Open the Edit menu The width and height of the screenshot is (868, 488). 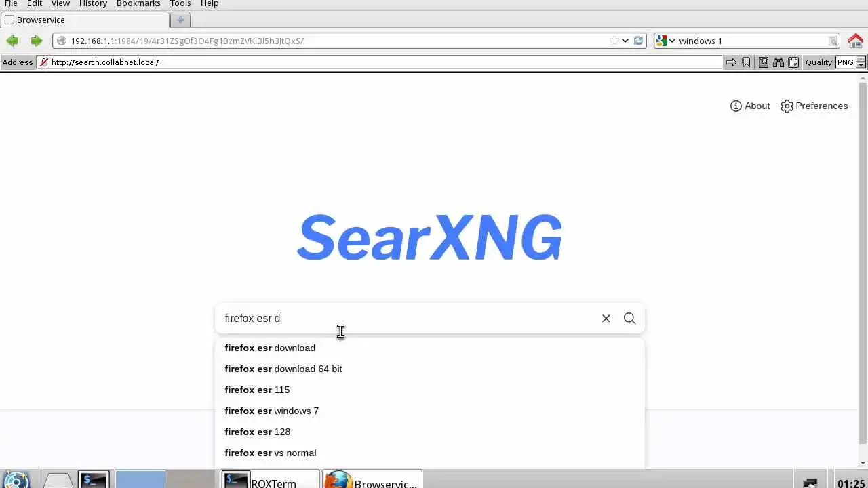pos(35,4)
